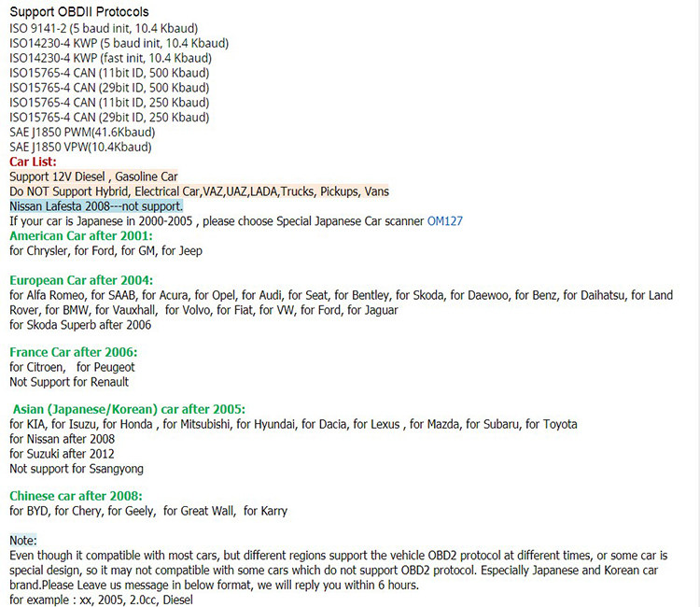Click the 'SAE J1850 PWM(41.6Kbaud)' line
Screen dimensions: 700x607
pyautogui.click(x=82, y=133)
